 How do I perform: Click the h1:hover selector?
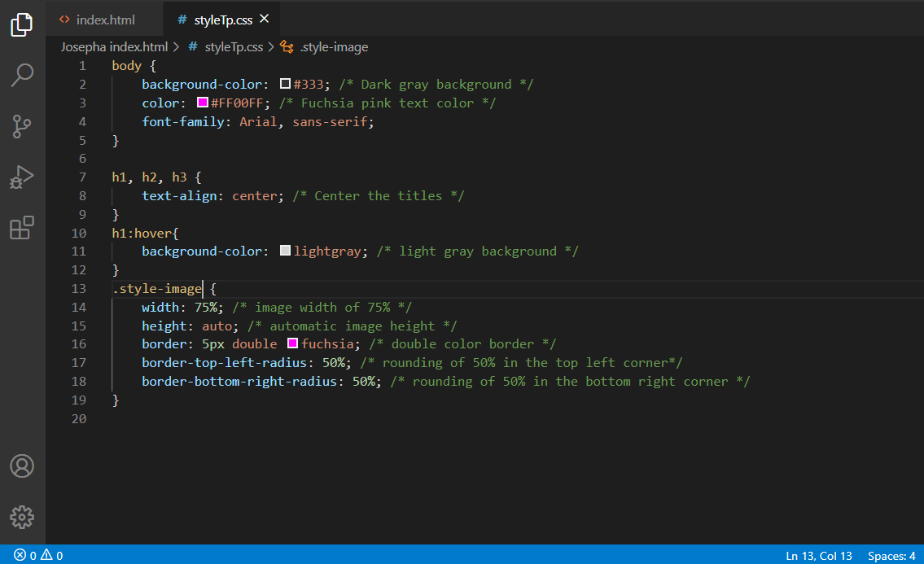coord(142,234)
